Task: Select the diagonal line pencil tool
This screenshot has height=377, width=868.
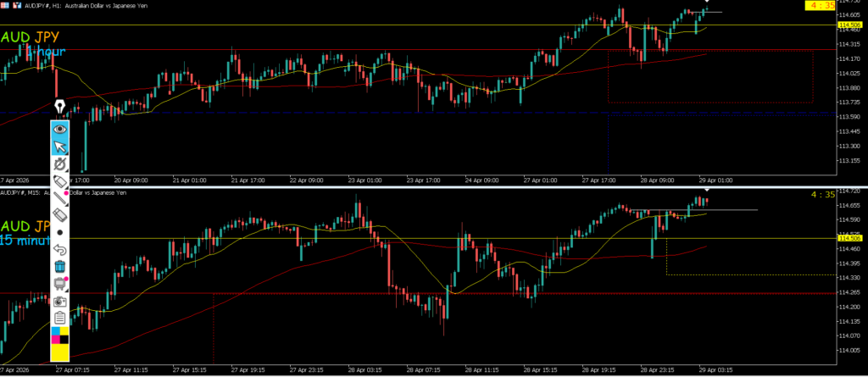Action: 60,197
